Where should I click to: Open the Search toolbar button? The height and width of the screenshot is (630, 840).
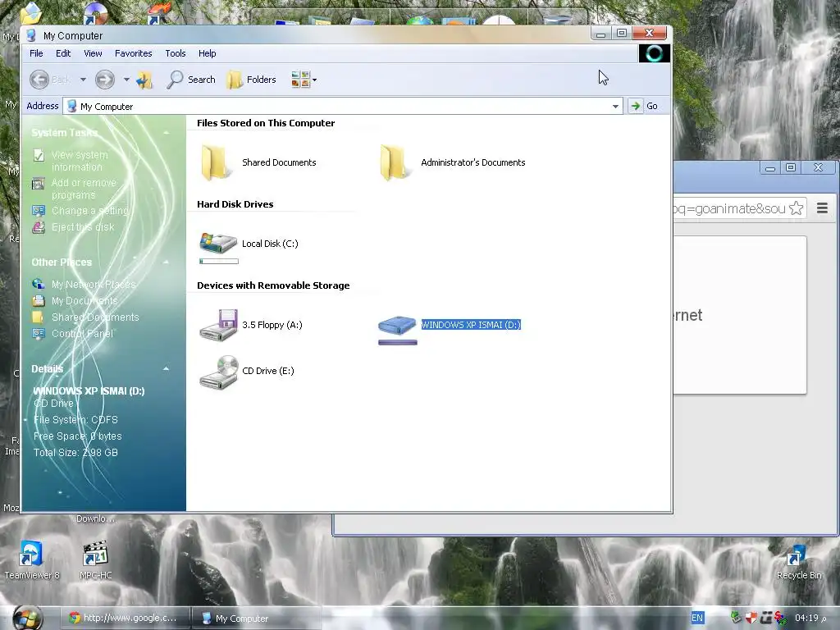tap(190, 80)
